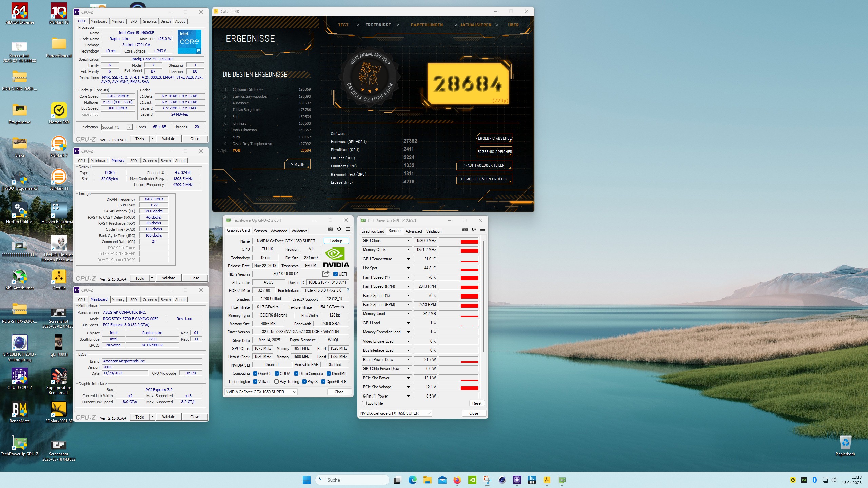Viewport: 868px width, 488px height.
Task: Open hamburger menu in GPU-Z Sensors window
Action: pos(482,230)
